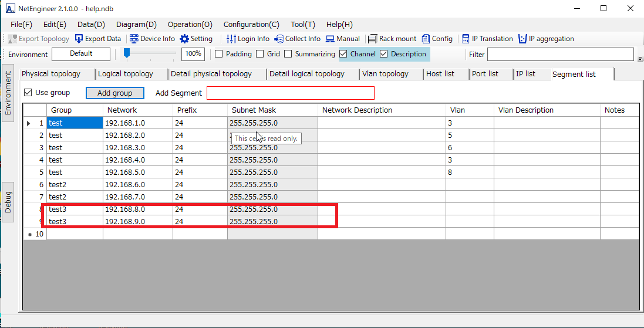Toggle the Grid checkbox
Screen dimensions: 644x328
click(260, 54)
